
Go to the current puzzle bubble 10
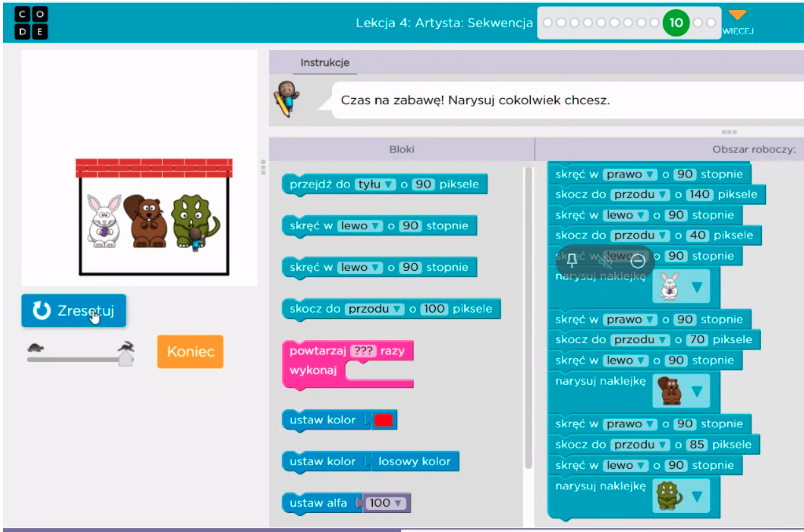[x=676, y=23]
